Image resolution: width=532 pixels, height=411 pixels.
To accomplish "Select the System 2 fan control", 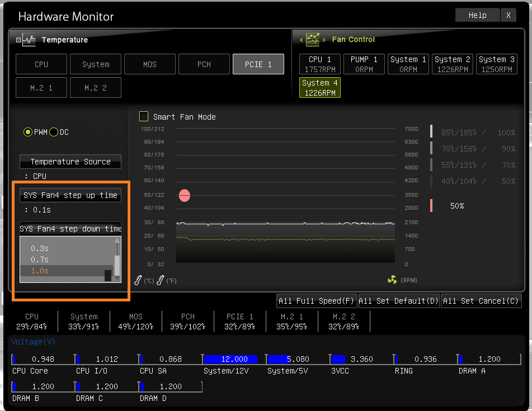I will [x=453, y=64].
